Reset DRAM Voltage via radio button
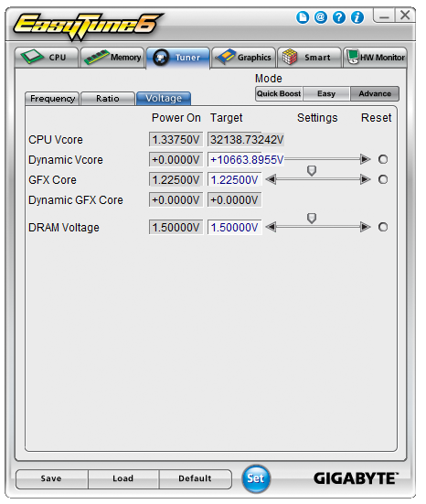 tap(383, 227)
